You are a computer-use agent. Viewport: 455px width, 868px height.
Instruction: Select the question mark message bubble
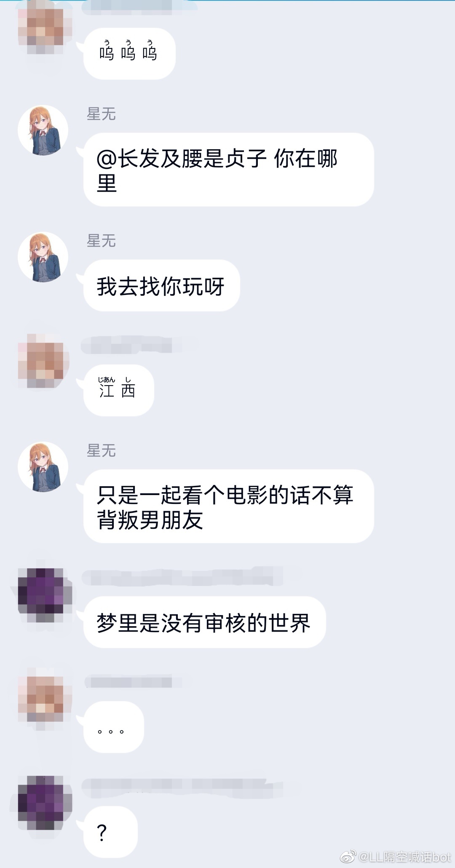[110, 832]
